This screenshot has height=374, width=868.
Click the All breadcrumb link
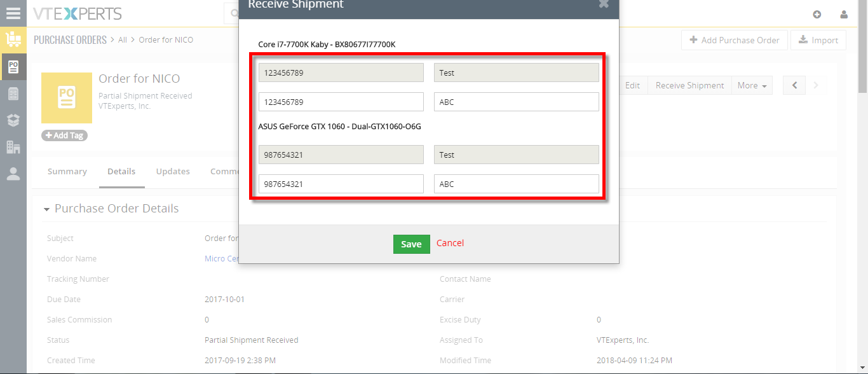point(123,40)
